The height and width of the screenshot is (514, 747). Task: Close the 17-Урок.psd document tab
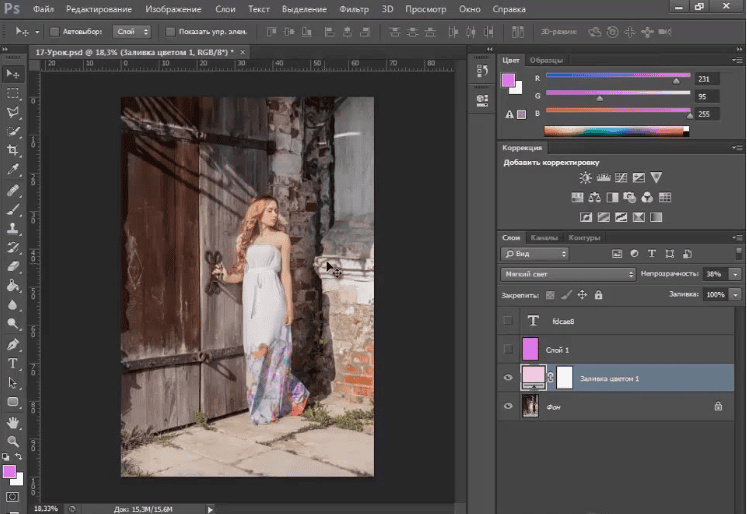(x=242, y=52)
